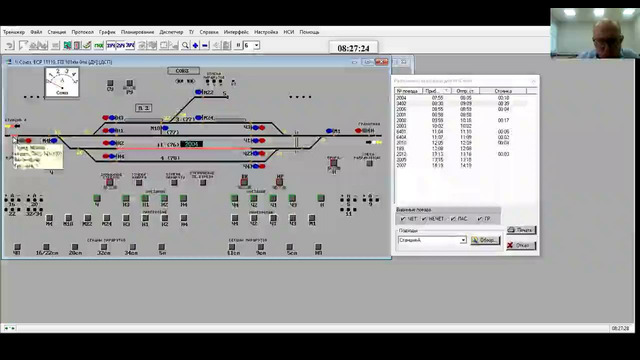Select train 2004 label on track

click(x=191, y=144)
